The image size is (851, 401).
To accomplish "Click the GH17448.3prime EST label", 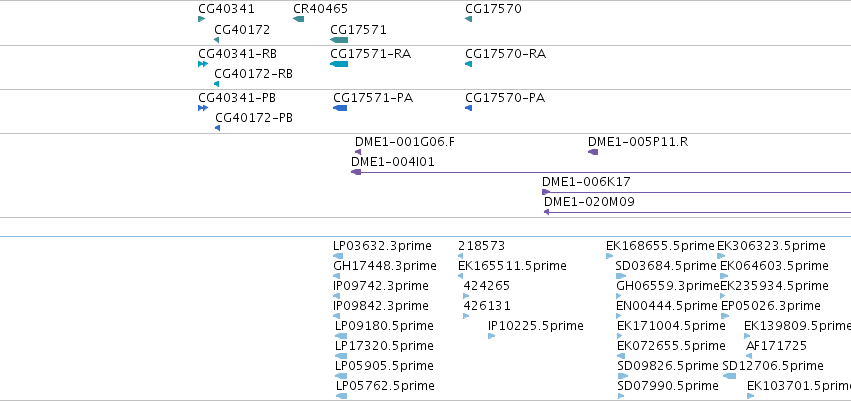I will [384, 266].
